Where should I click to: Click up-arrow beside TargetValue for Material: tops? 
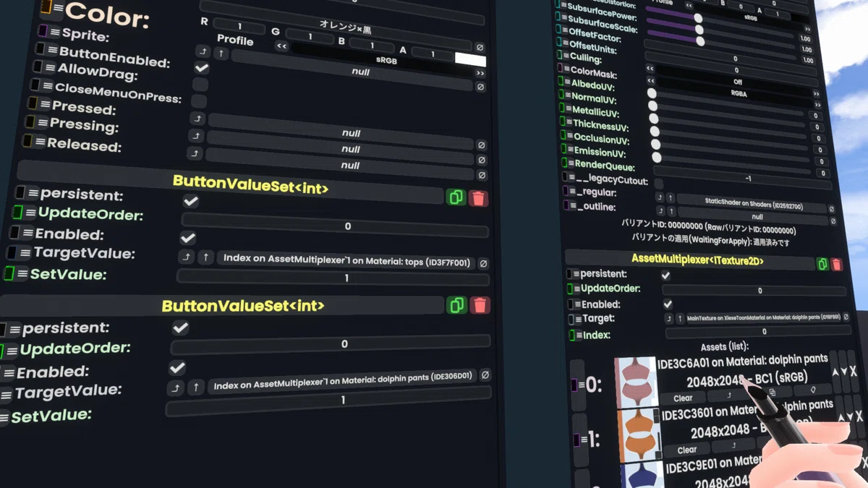206,257
